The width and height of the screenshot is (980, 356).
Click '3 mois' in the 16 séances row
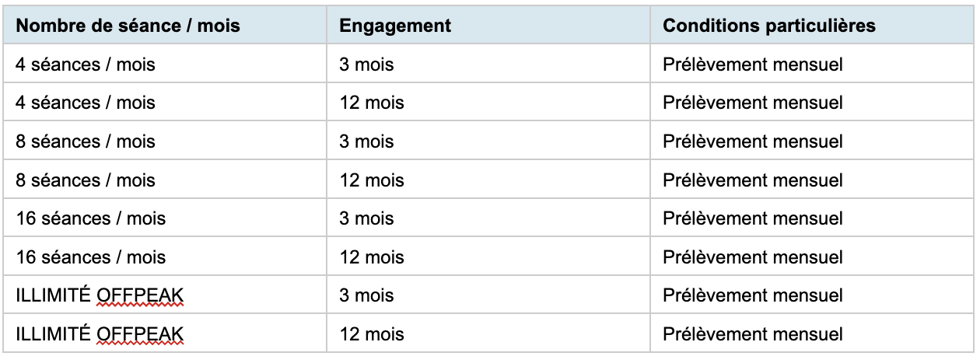pos(366,218)
